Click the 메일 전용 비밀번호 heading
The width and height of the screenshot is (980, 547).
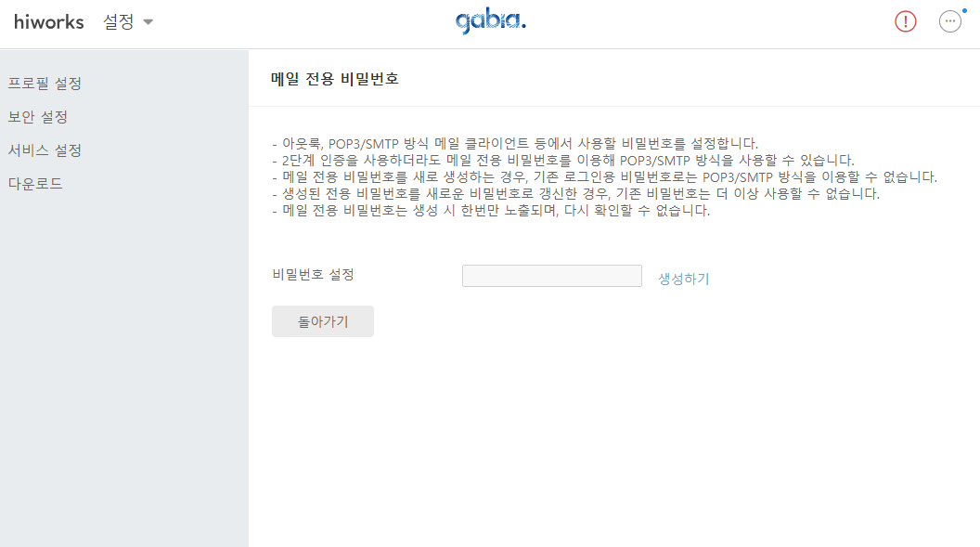click(x=334, y=79)
